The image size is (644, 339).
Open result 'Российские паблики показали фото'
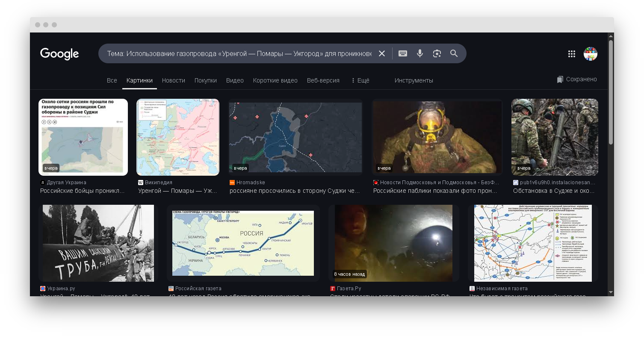click(435, 191)
